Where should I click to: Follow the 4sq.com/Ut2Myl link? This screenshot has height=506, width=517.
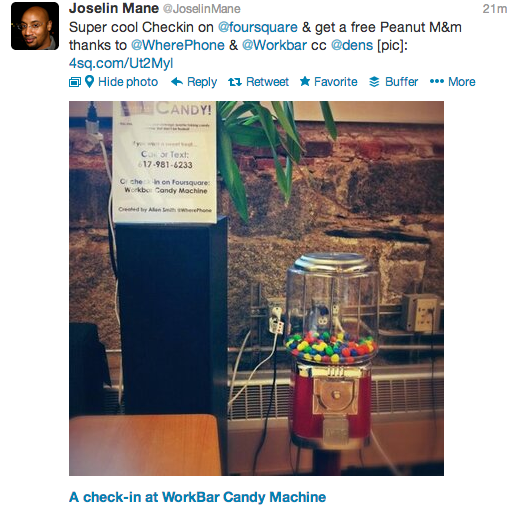pyautogui.click(x=121, y=63)
